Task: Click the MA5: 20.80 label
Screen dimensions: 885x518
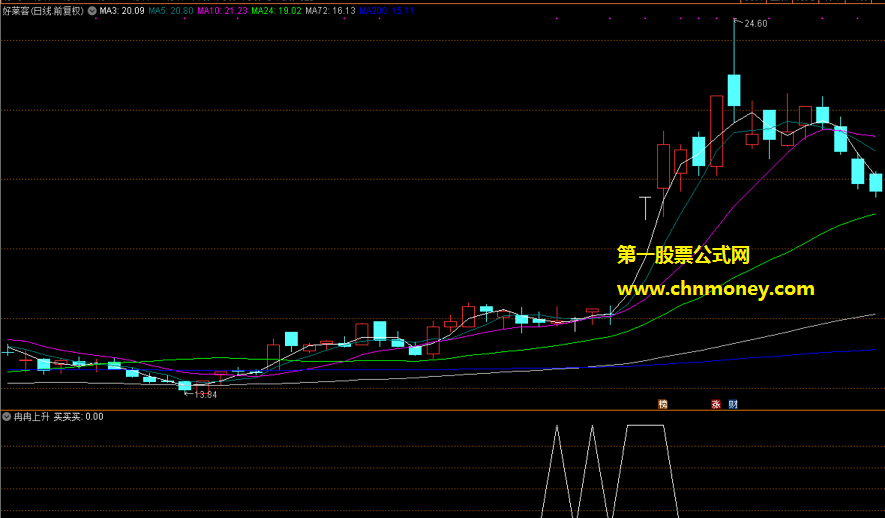Action: click(171, 11)
